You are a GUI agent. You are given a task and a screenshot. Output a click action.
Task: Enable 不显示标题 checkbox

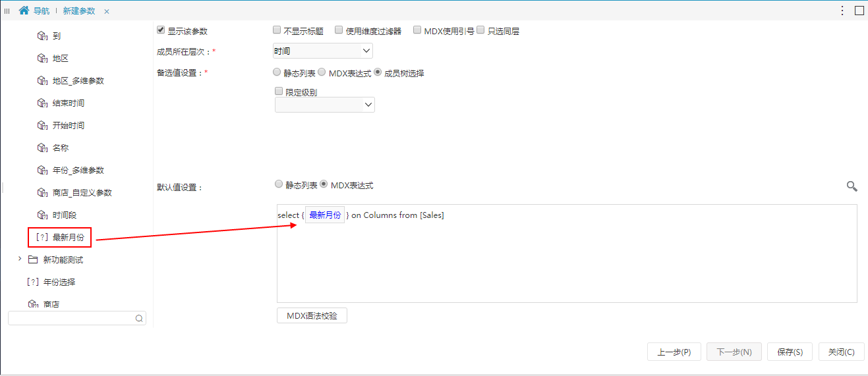(x=277, y=30)
